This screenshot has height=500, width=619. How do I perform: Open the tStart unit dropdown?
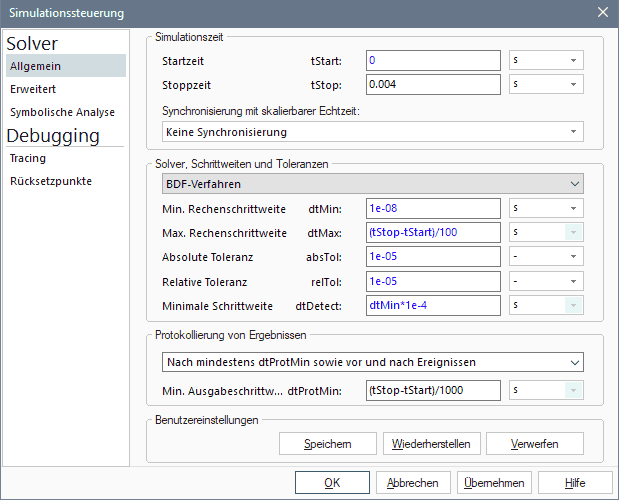coord(546,61)
